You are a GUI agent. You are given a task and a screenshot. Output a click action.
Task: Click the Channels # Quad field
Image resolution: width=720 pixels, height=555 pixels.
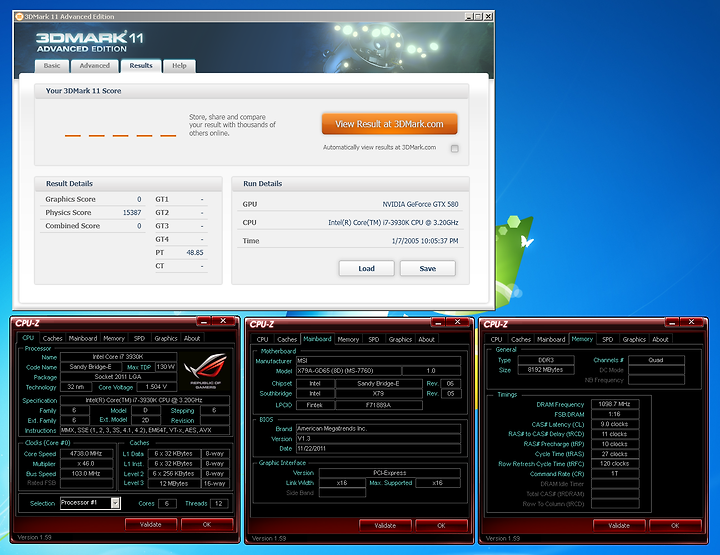(x=656, y=360)
